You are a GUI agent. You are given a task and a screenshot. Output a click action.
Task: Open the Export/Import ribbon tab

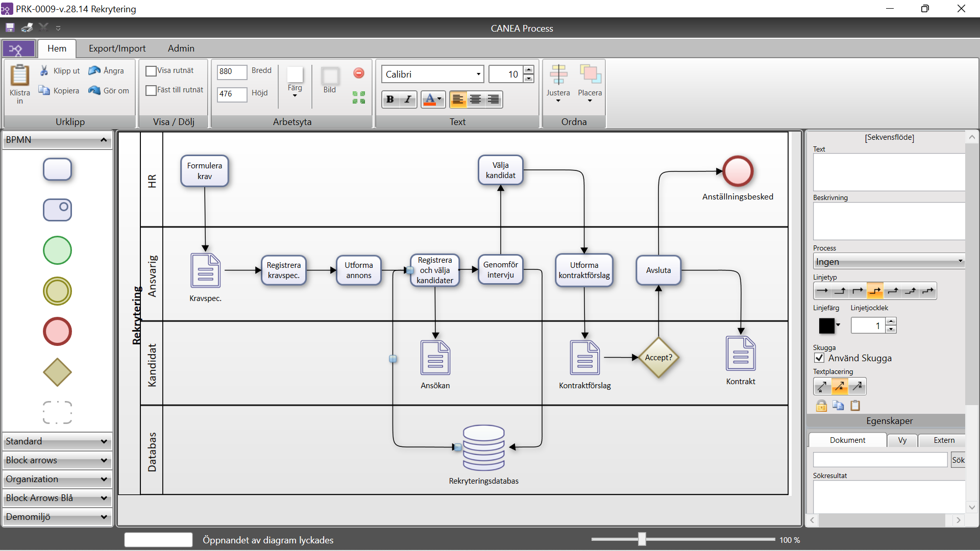point(117,48)
